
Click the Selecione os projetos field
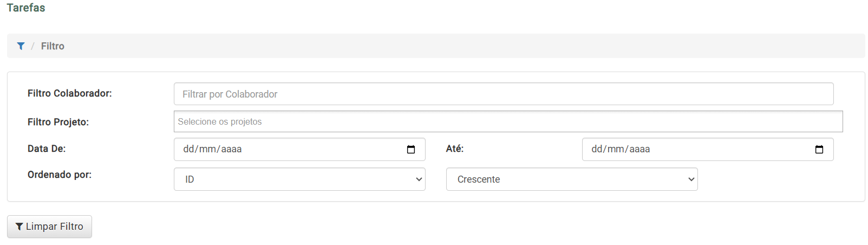pyautogui.click(x=507, y=121)
